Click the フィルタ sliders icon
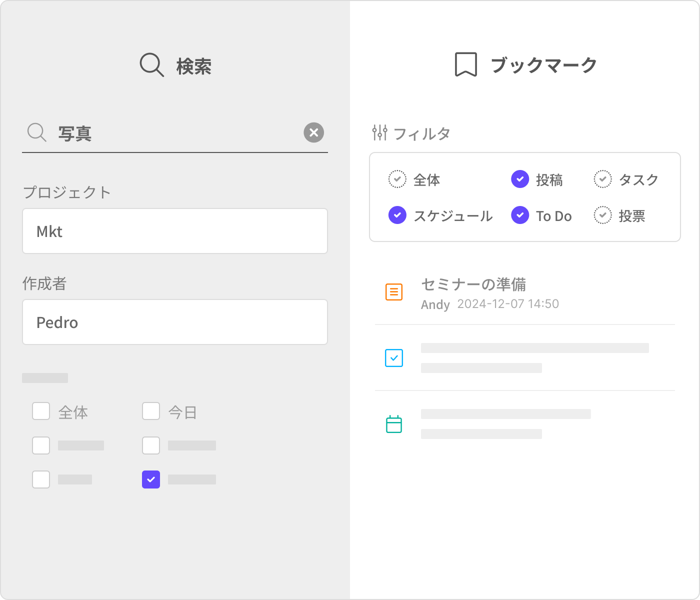The width and height of the screenshot is (700, 600). pos(379,133)
